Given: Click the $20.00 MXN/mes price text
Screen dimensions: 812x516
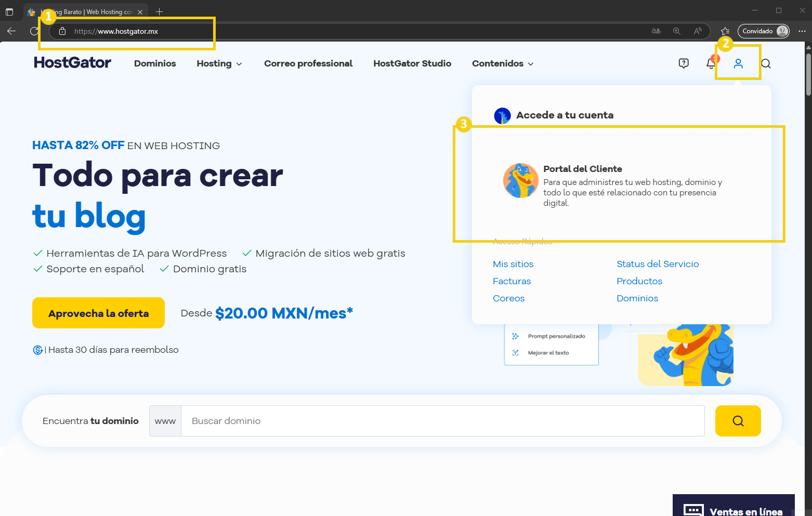Looking at the screenshot, I should click(x=284, y=313).
